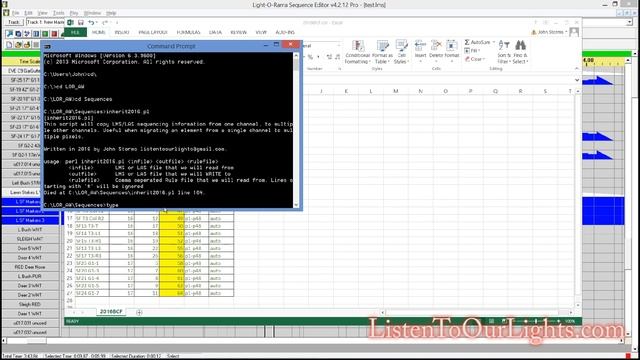Switch to the Excel FORMULAS tab

coord(188,32)
